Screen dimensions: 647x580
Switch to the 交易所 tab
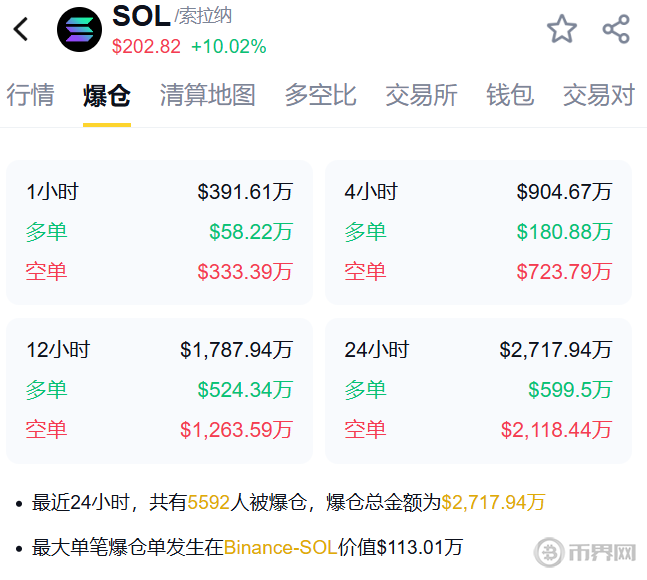(x=421, y=95)
